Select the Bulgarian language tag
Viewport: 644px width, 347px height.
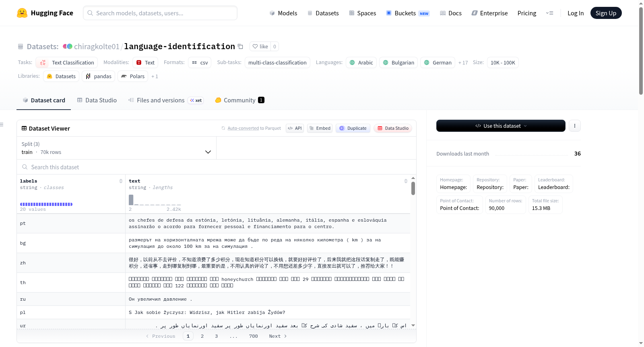[398, 62]
